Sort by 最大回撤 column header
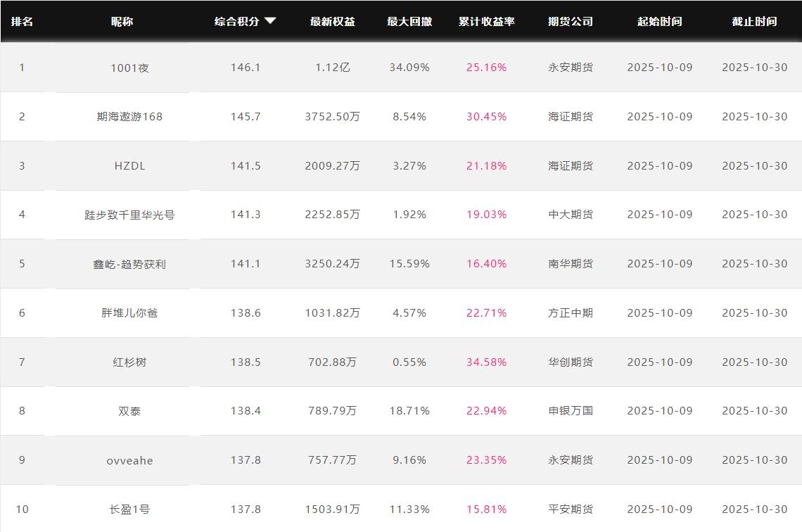 click(409, 21)
